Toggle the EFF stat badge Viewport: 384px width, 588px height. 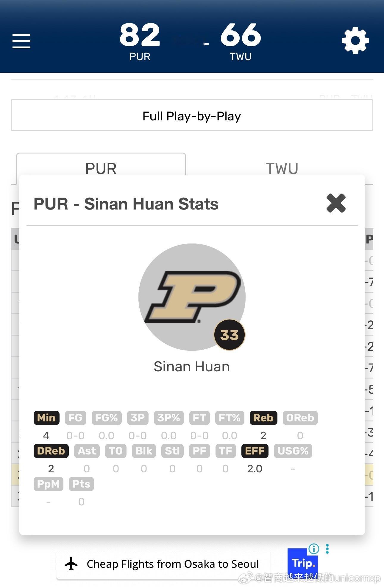tap(255, 451)
